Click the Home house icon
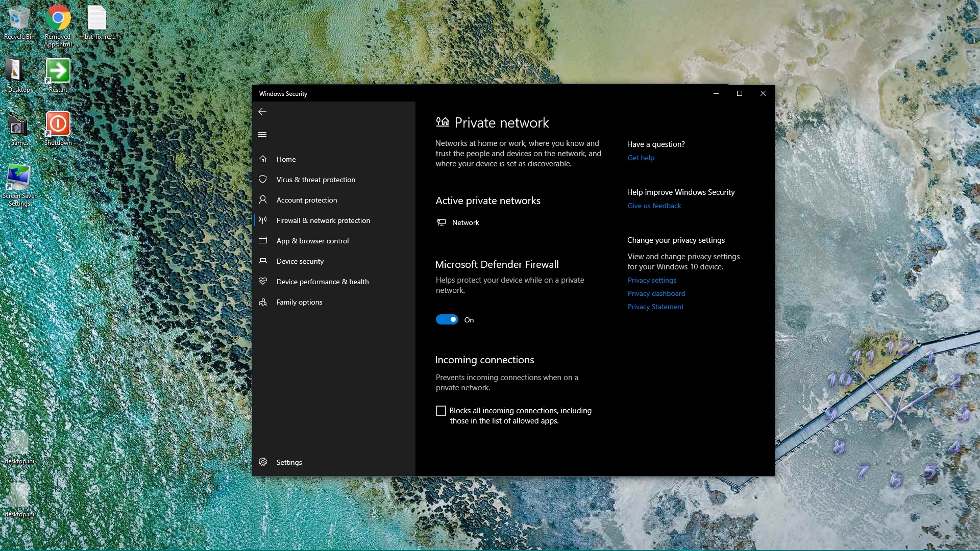Viewport: 980px width, 551px height. point(263,159)
